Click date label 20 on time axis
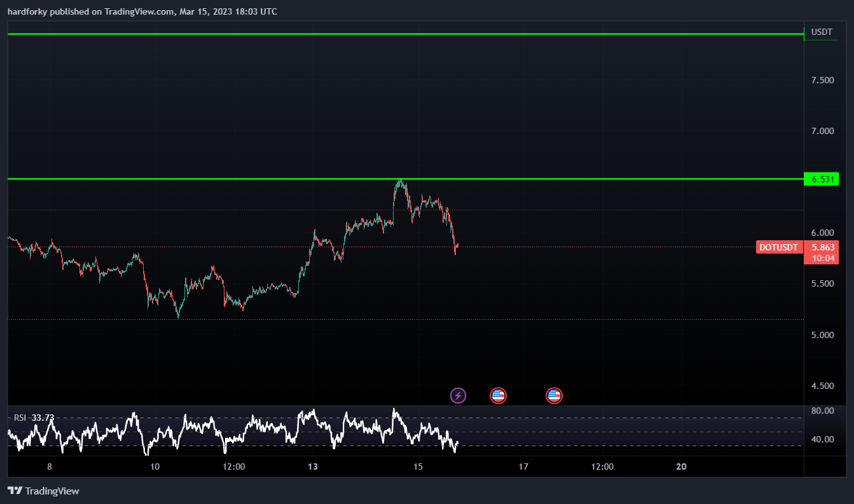This screenshot has height=504, width=854. 681,467
